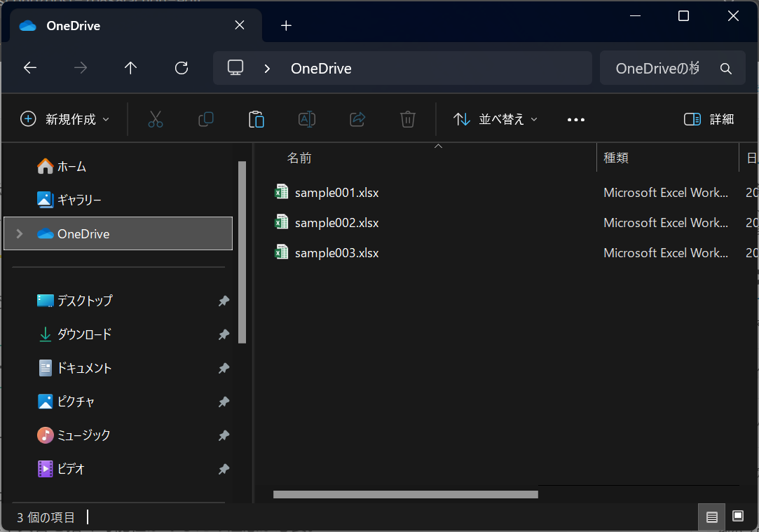The image size is (759, 532).
Task: Enable large thumbnail view in status bar
Action: (x=738, y=517)
